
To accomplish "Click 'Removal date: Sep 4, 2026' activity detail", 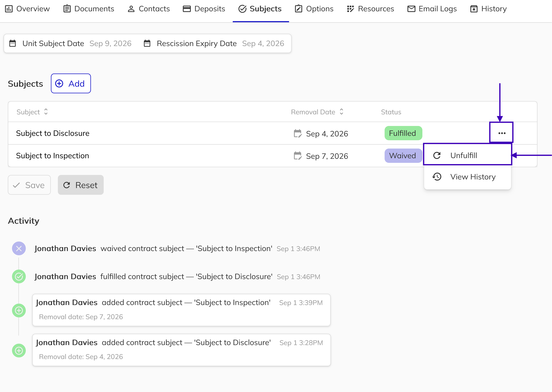I will [81, 357].
